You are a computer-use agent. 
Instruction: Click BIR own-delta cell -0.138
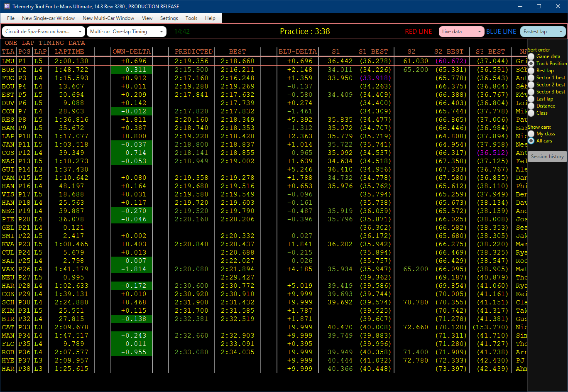pyautogui.click(x=132, y=319)
